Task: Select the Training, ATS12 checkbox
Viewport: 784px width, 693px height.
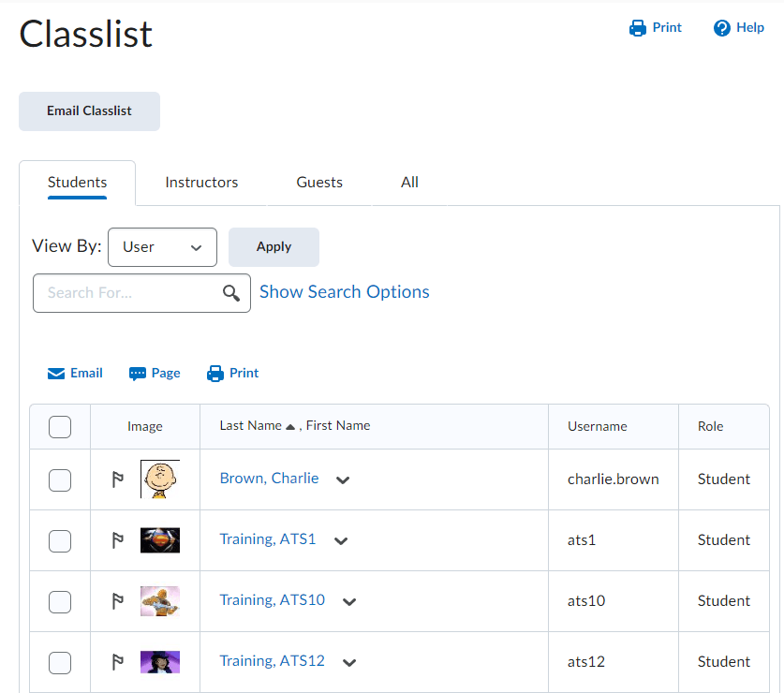Action: tap(60, 663)
